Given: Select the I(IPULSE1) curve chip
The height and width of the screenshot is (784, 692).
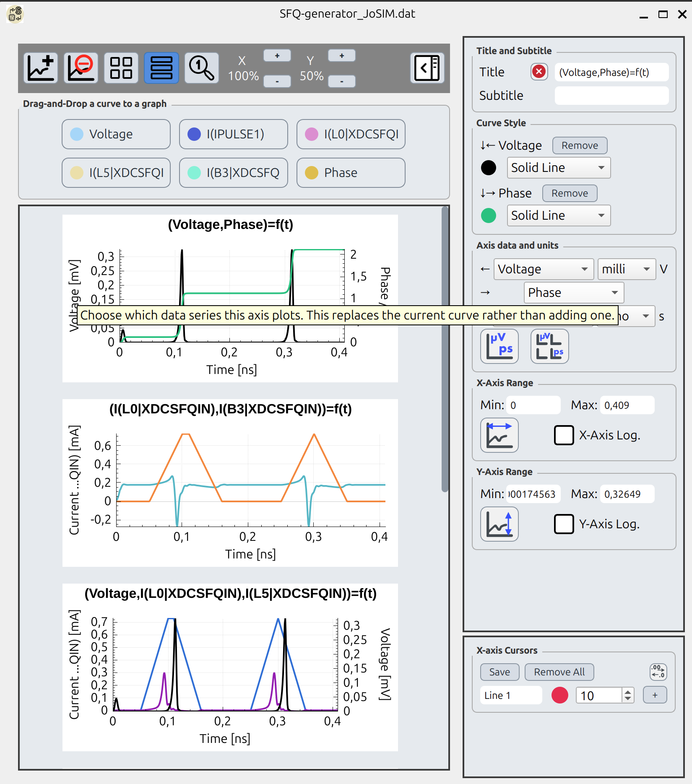Looking at the screenshot, I should 234,134.
